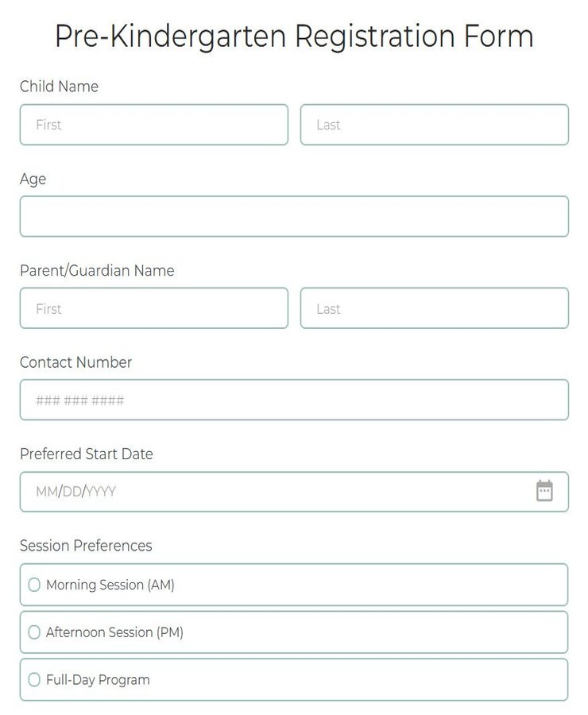The image size is (588, 715).
Task: Click the parent's Last name field
Action: (x=435, y=308)
